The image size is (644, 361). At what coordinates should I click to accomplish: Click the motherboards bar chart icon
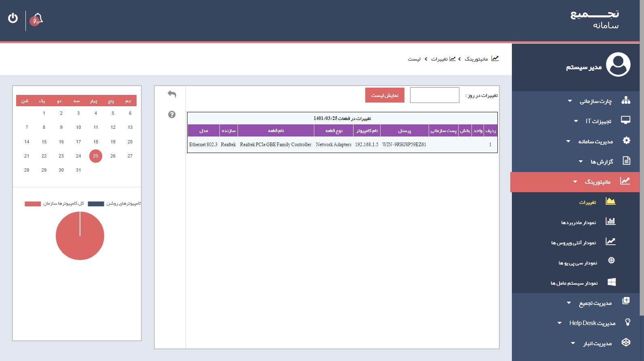(610, 221)
